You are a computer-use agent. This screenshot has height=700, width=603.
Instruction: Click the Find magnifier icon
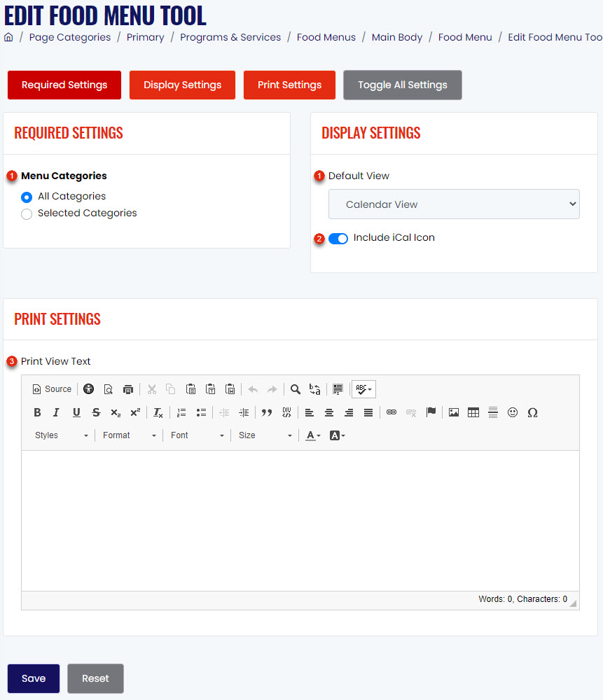[x=296, y=389]
